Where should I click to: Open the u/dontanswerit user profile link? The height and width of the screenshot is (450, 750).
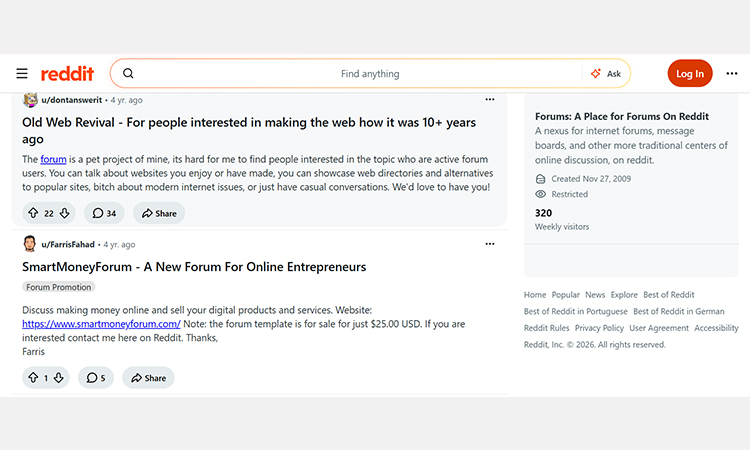point(72,100)
